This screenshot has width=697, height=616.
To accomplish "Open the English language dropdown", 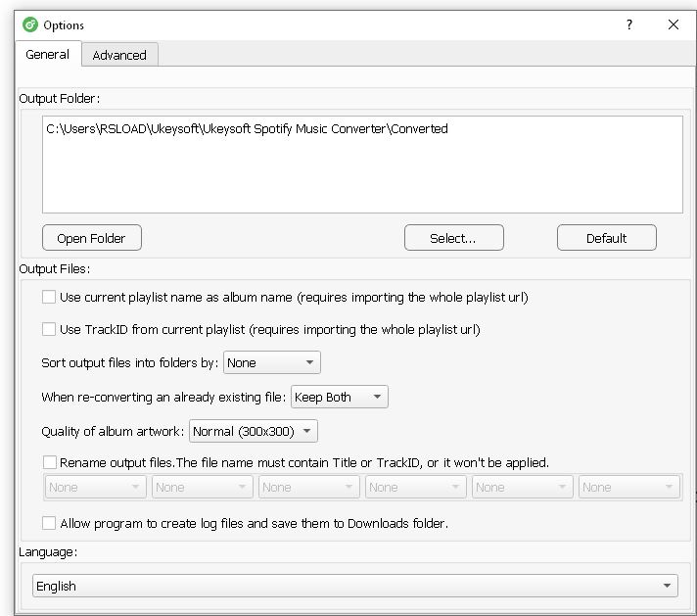I will click(354, 586).
